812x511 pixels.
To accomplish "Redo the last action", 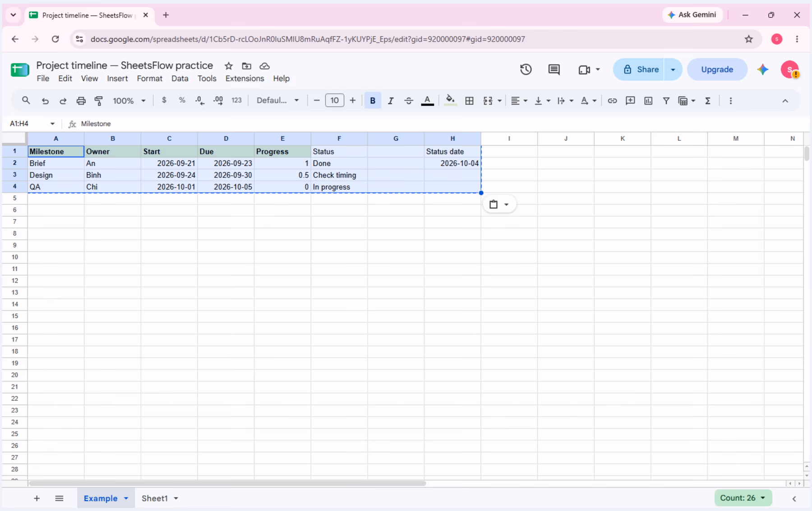I will (x=63, y=101).
